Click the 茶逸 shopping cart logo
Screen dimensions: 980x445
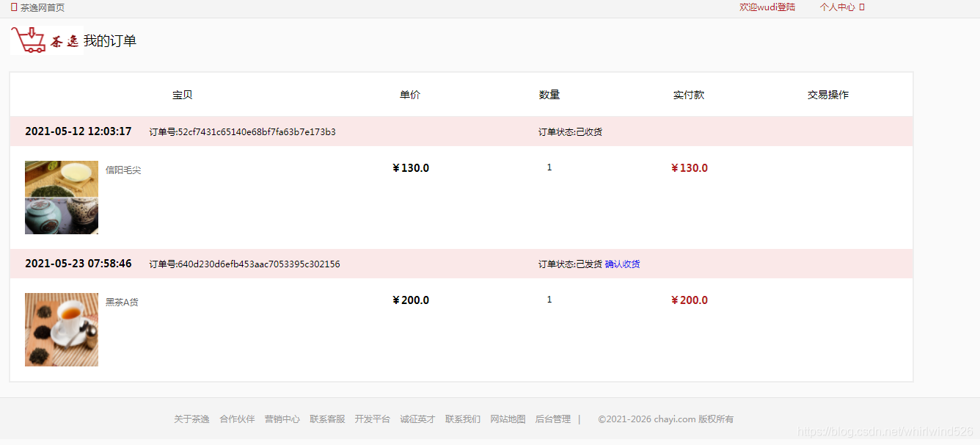click(x=46, y=40)
